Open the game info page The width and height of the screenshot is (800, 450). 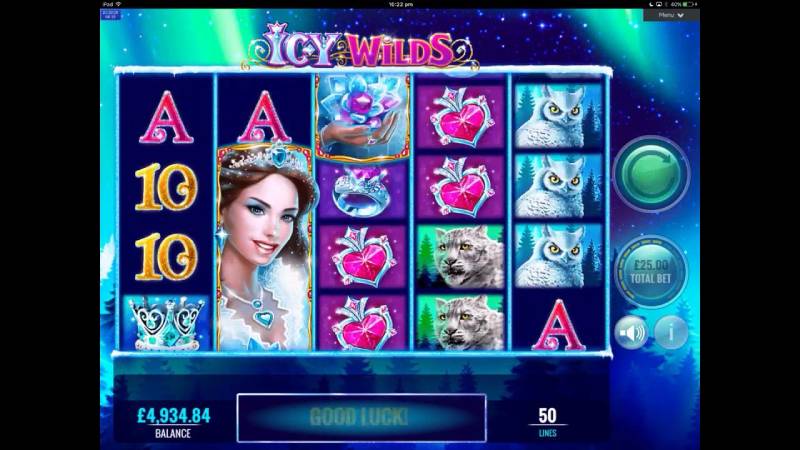(670, 333)
